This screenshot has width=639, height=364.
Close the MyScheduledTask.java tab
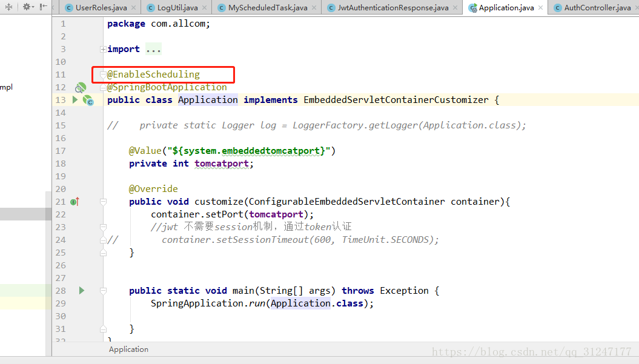(314, 8)
